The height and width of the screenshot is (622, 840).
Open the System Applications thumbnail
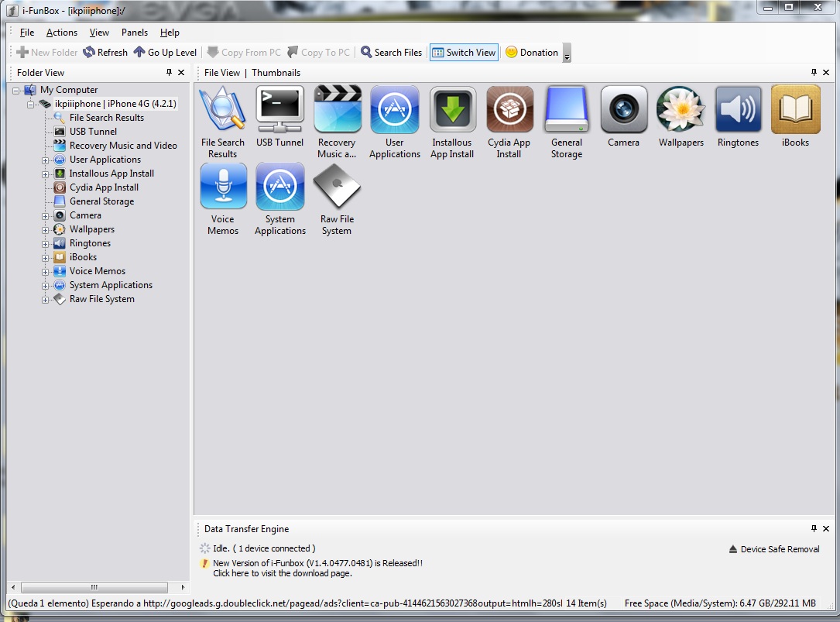pyautogui.click(x=280, y=186)
